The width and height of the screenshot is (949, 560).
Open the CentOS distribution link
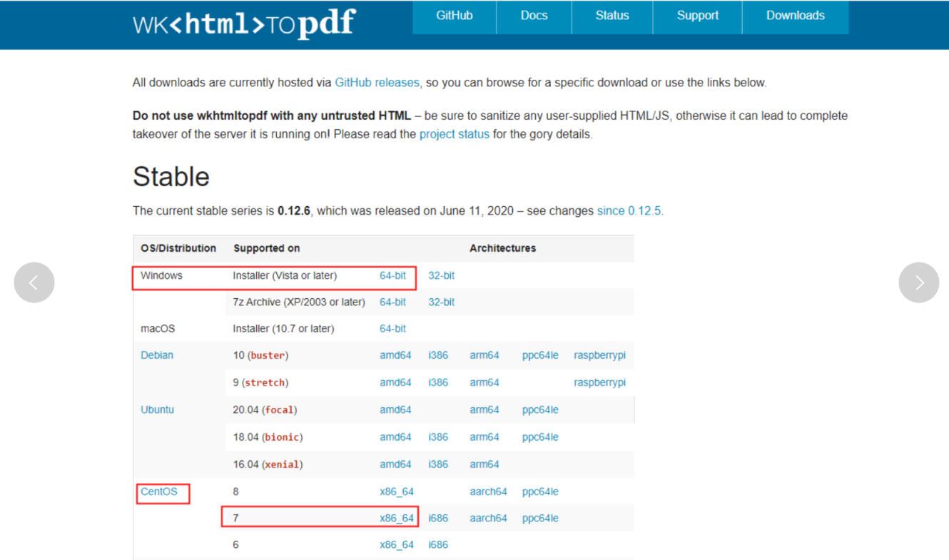pyautogui.click(x=159, y=492)
